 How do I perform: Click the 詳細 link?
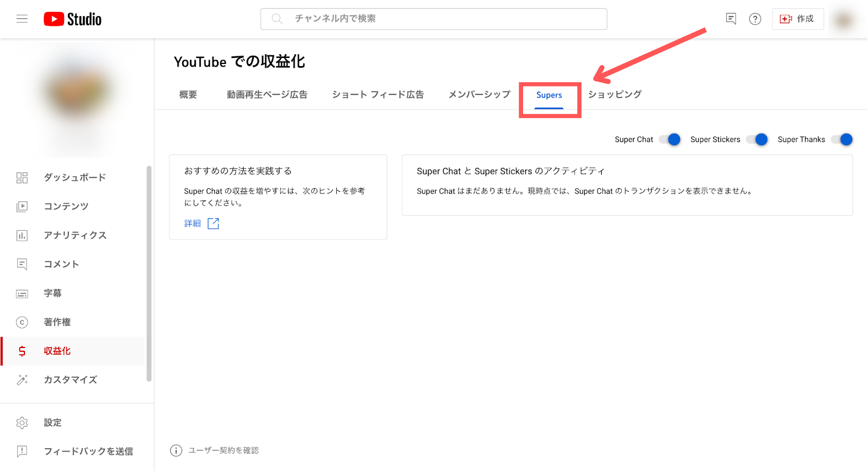click(193, 223)
